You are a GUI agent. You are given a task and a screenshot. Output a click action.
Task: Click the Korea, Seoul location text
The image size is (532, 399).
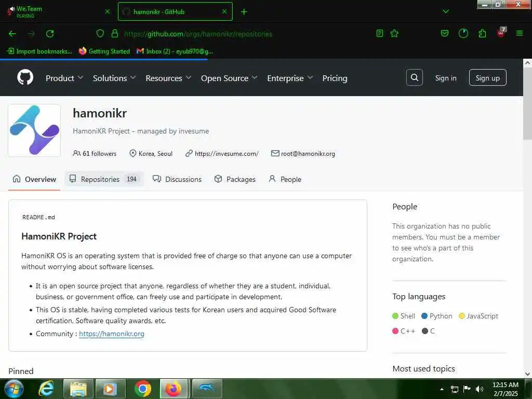(x=155, y=154)
